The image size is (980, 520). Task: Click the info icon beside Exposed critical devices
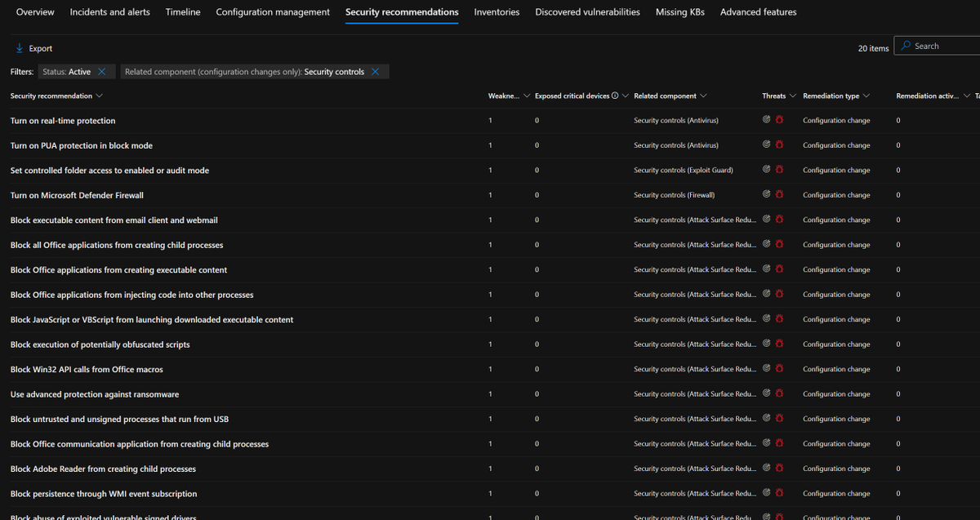click(x=615, y=96)
